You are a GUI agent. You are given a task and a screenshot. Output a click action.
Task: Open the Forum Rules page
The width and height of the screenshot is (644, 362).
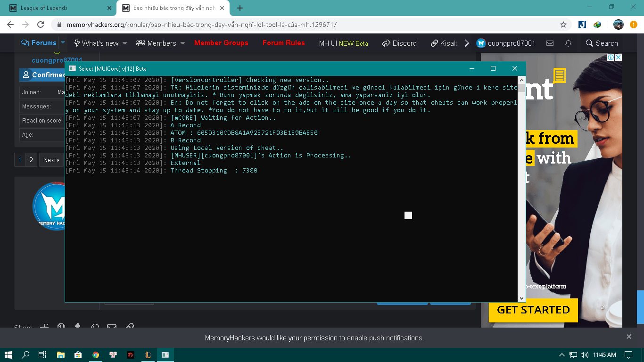(x=284, y=43)
